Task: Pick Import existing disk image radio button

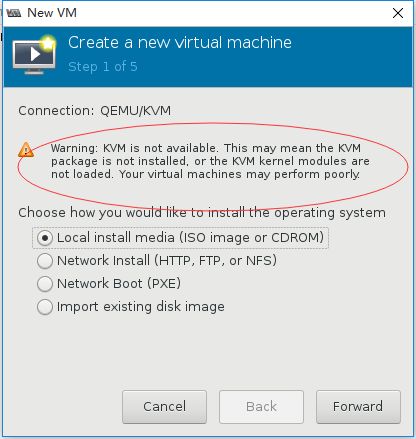Action: (130, 307)
